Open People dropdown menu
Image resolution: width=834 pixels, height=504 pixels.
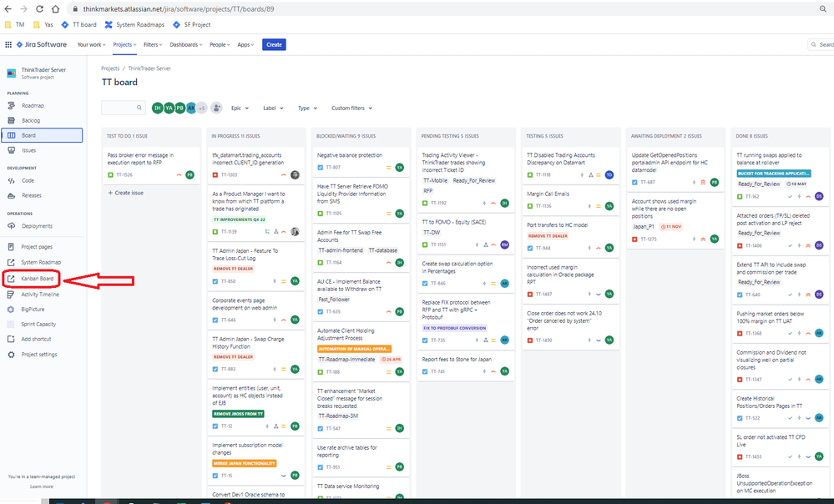coord(220,45)
